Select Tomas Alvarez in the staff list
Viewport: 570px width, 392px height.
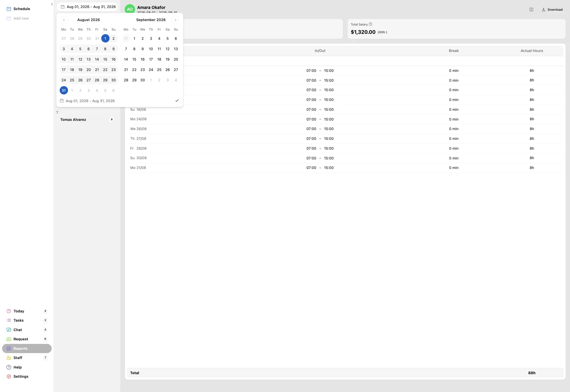(87, 120)
